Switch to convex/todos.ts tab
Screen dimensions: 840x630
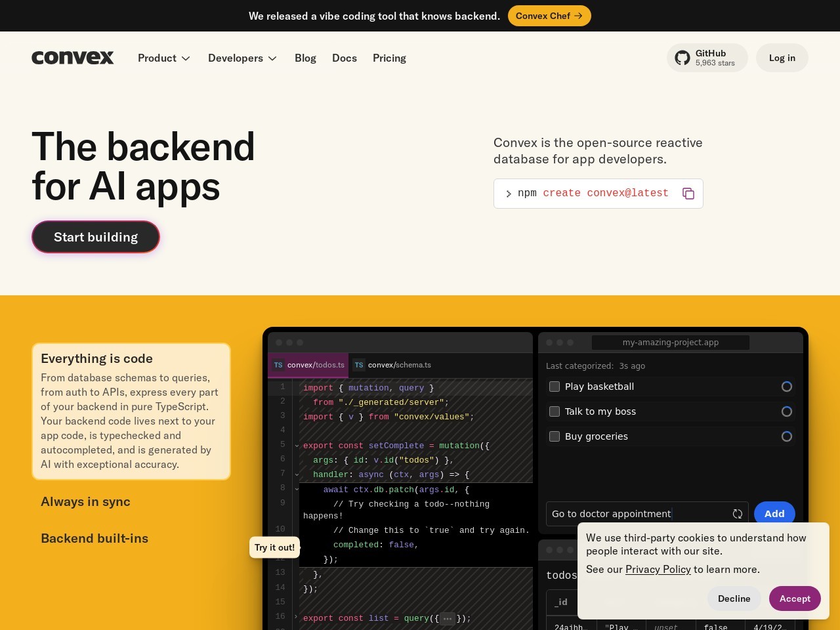[x=308, y=365]
